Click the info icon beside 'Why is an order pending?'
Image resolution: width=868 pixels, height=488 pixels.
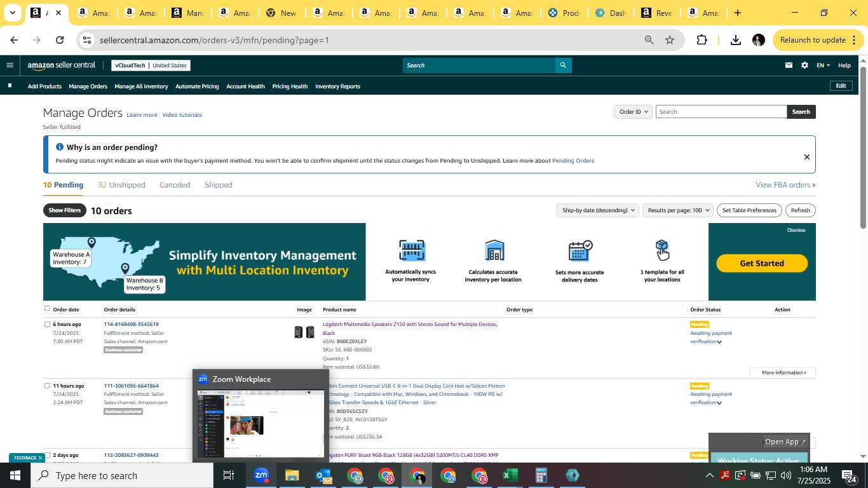point(60,147)
